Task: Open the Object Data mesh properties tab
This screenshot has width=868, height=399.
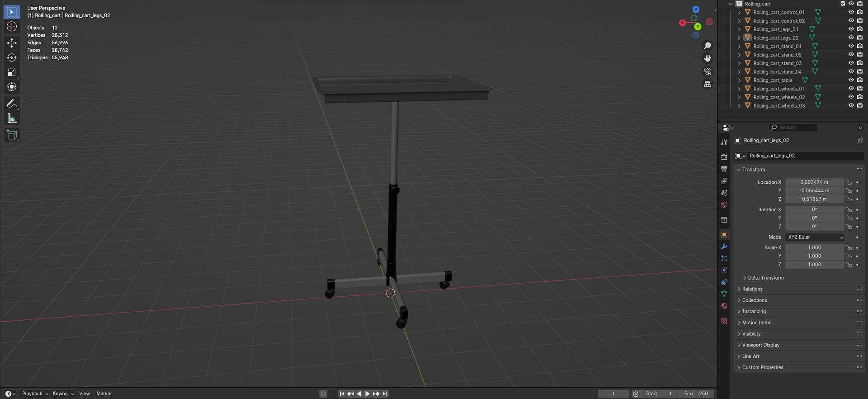Action: [x=724, y=294]
